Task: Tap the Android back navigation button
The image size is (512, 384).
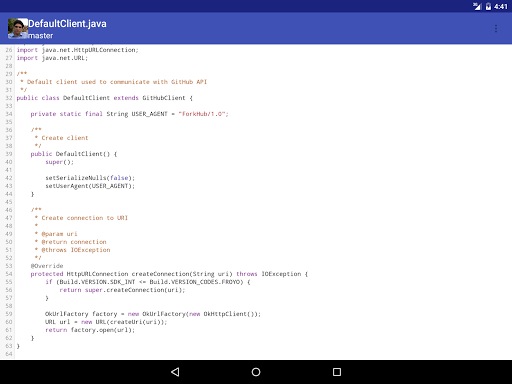Action: click(x=175, y=372)
